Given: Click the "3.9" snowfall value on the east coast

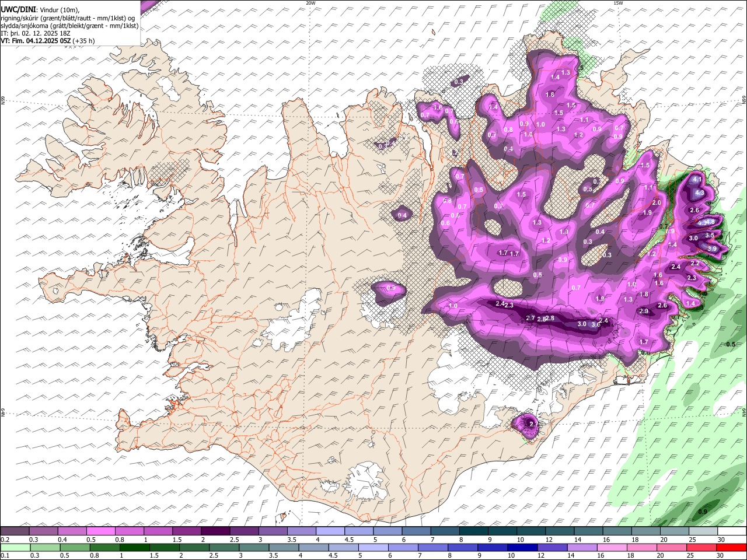Looking at the screenshot, I should [712, 249].
